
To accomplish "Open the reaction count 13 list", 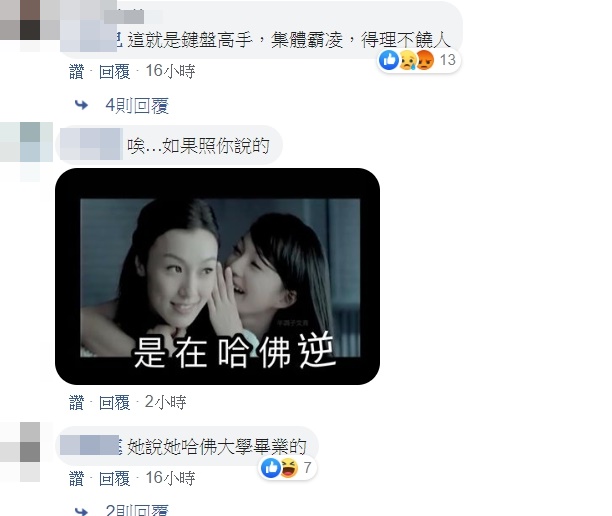I will (x=448, y=60).
